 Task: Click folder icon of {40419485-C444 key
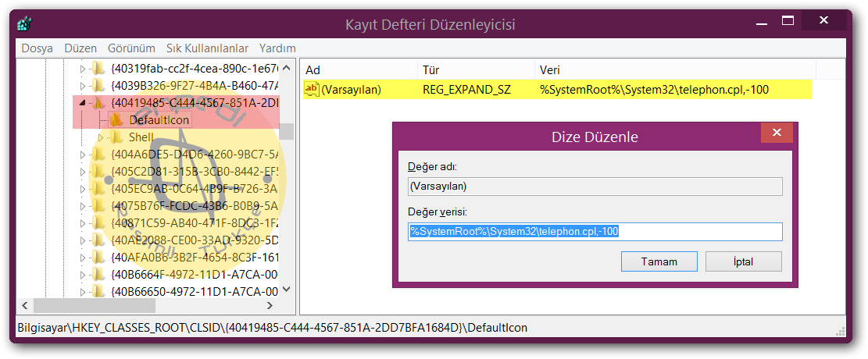tap(98, 103)
